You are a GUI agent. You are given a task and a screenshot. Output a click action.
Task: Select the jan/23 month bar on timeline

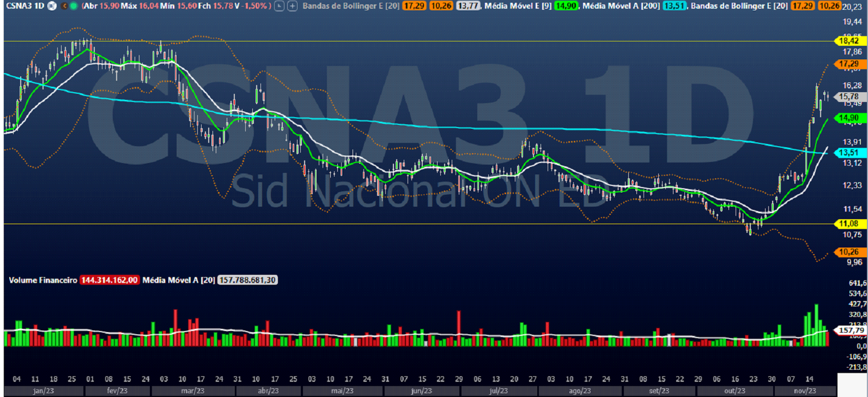coord(44,391)
